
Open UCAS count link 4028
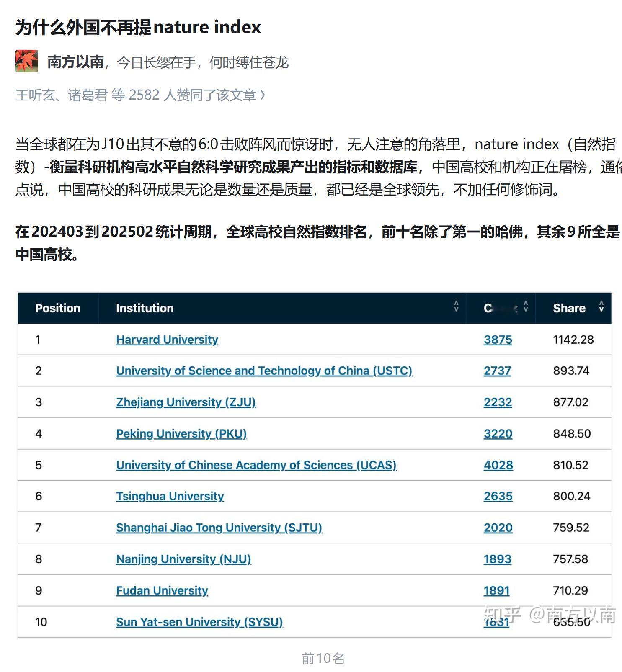point(498,465)
